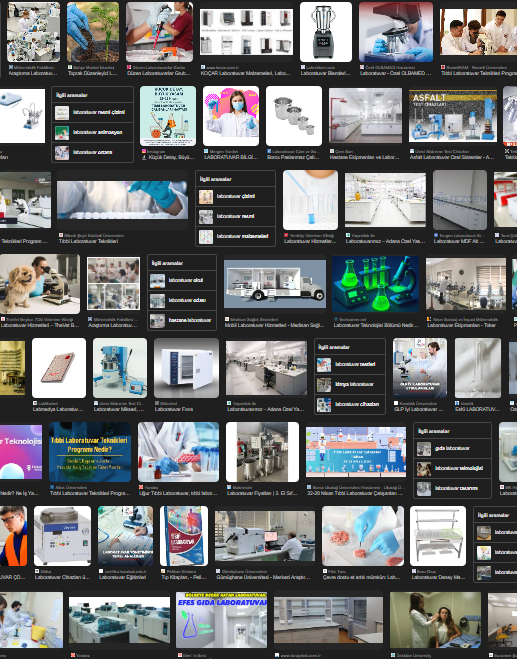
Task: Open the Tıbbi Laboratuvar Teknikleri students thumbnail
Action: tap(478, 32)
